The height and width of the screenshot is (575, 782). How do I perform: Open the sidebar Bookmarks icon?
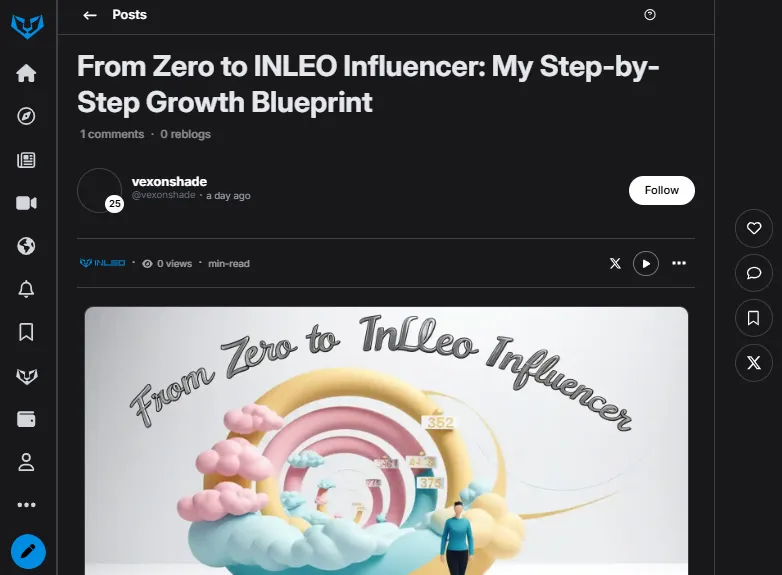click(26, 332)
